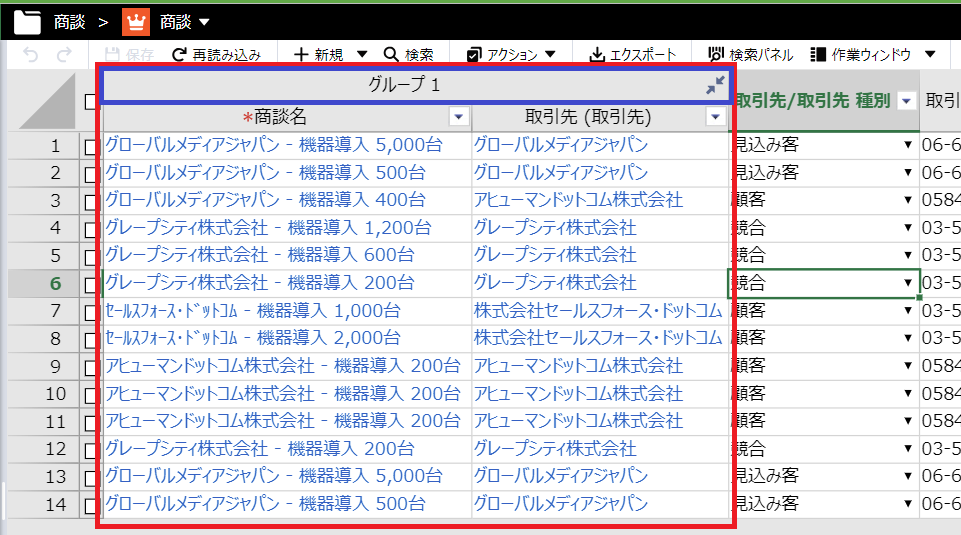This screenshot has height=535, width=961.
Task: Check the checkbox for row 6
Action: click(90, 285)
